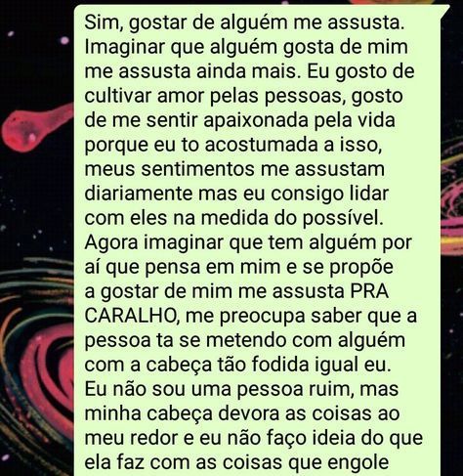
Task: Select the line "Eu não sou uma pessoa ruim, mas"
Action: [x=241, y=389]
